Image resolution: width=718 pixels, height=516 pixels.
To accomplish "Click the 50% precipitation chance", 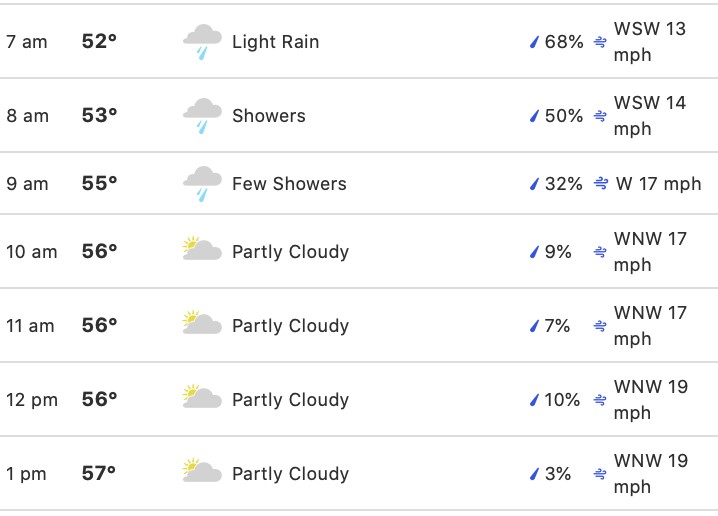I will point(564,116).
